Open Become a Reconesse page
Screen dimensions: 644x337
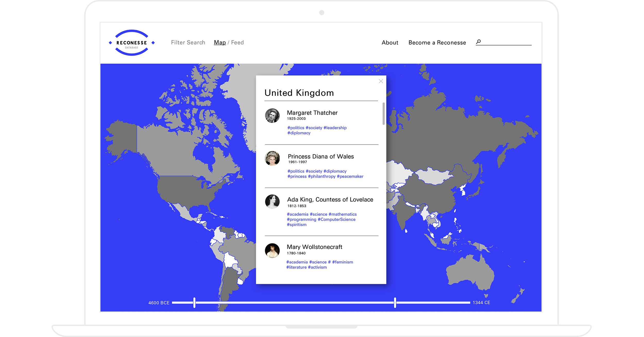437,43
